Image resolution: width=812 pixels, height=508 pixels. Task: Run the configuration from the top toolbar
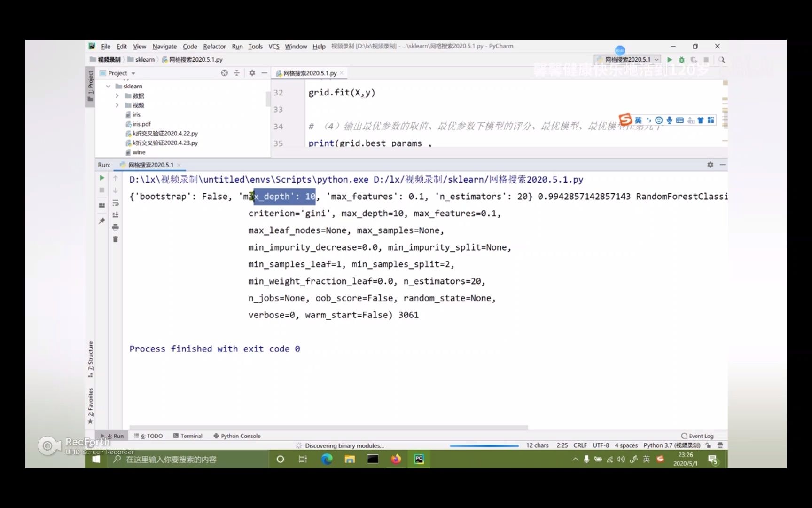[x=670, y=60]
